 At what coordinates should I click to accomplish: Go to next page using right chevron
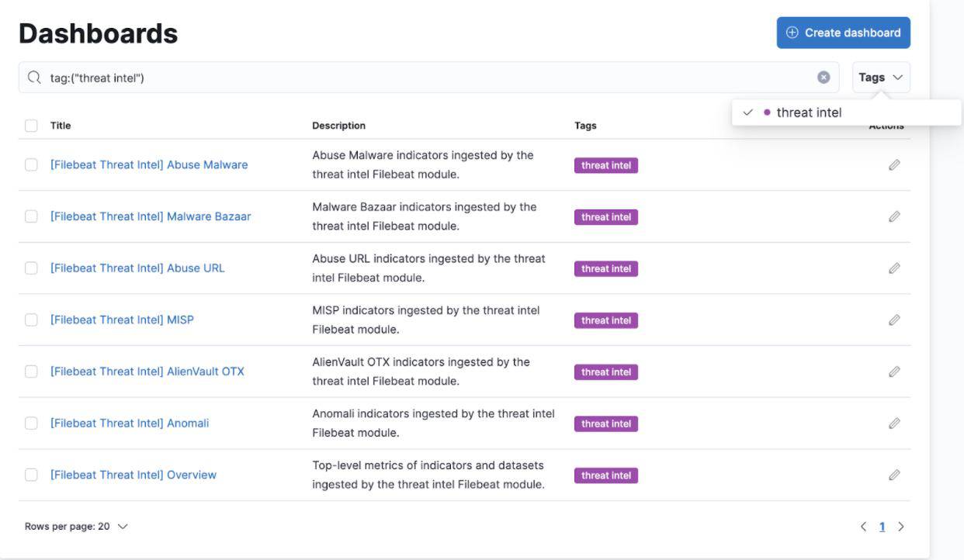pyautogui.click(x=901, y=527)
